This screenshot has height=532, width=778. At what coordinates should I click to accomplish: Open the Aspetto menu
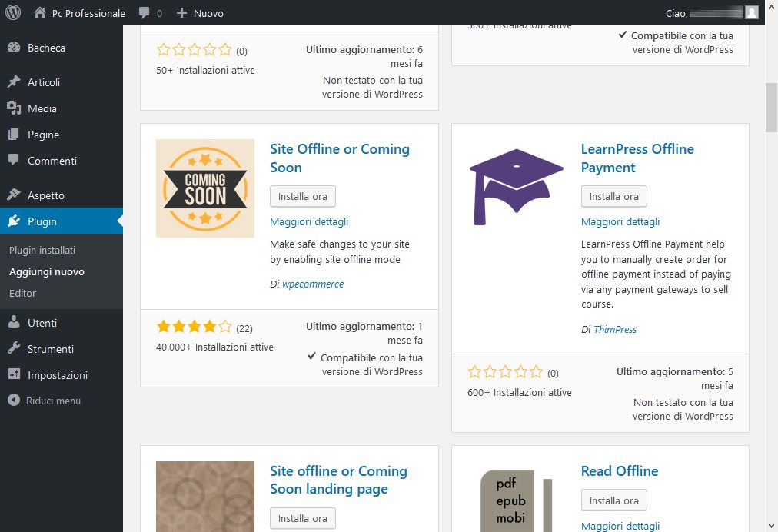point(45,195)
